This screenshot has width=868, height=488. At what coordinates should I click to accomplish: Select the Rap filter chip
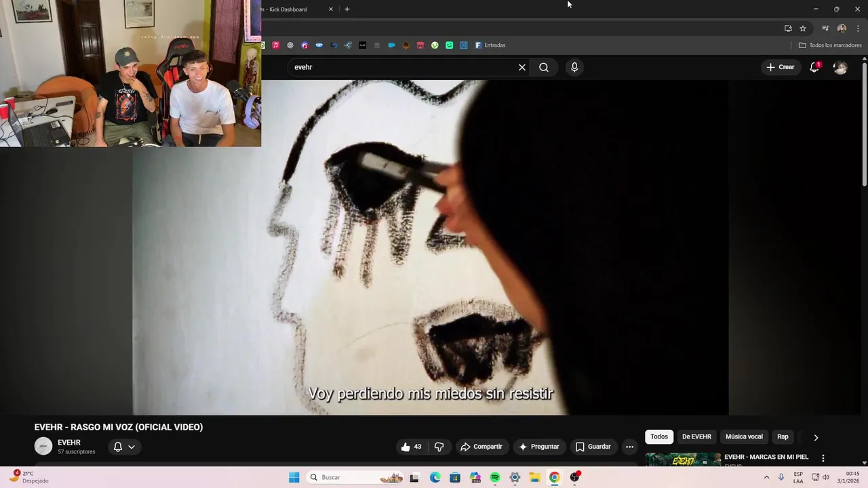pyautogui.click(x=783, y=437)
